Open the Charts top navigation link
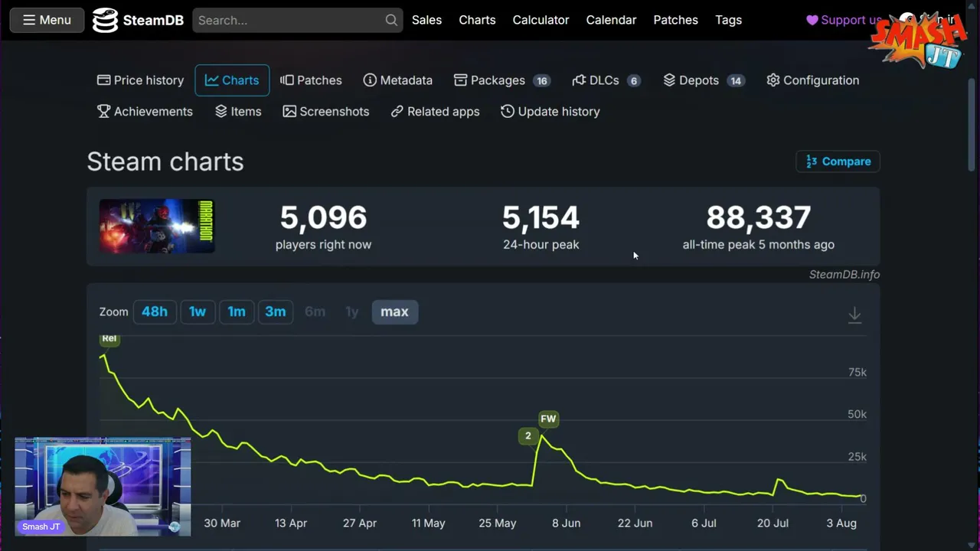 (477, 20)
